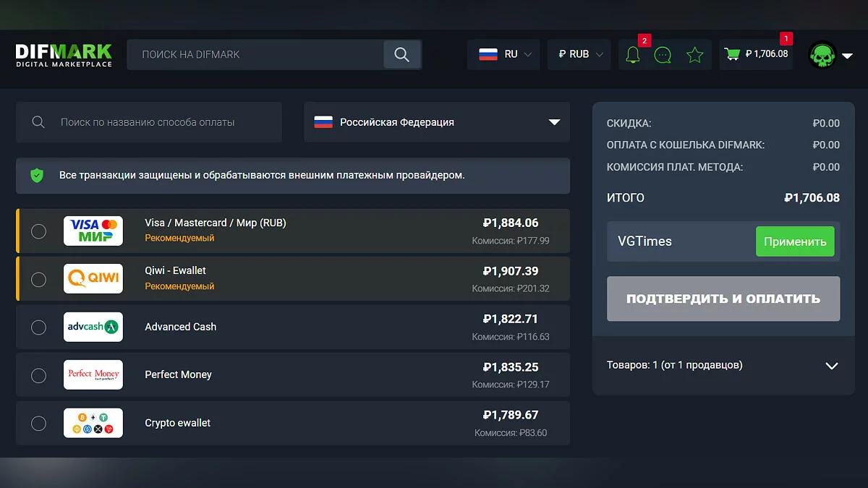The height and width of the screenshot is (488, 868).
Task: Click the DIFMARK logo
Action: 64,54
